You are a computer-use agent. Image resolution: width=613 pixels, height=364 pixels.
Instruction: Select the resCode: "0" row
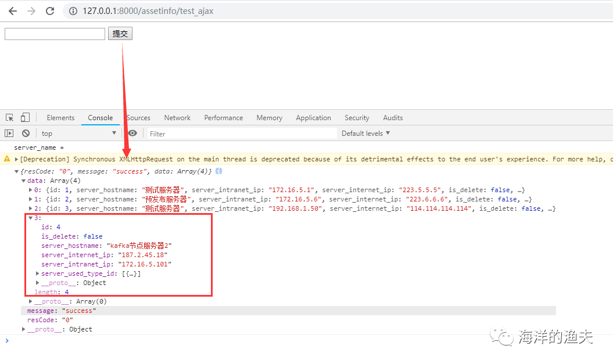coord(50,320)
